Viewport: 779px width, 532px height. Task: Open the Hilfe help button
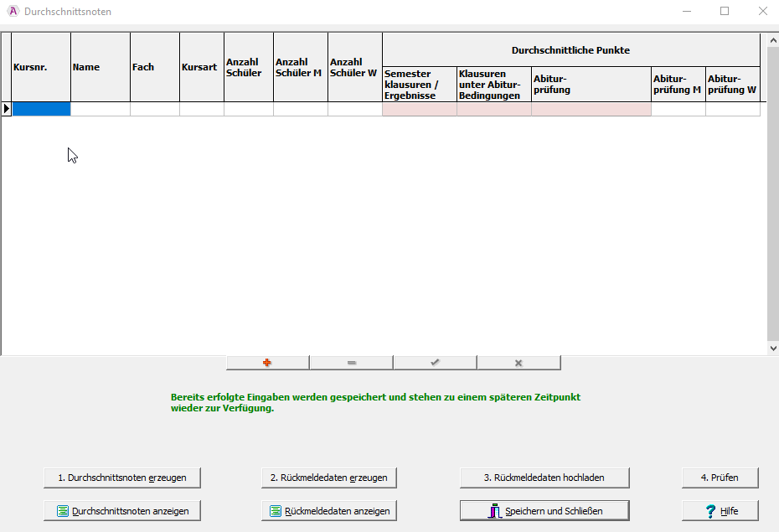click(x=720, y=511)
